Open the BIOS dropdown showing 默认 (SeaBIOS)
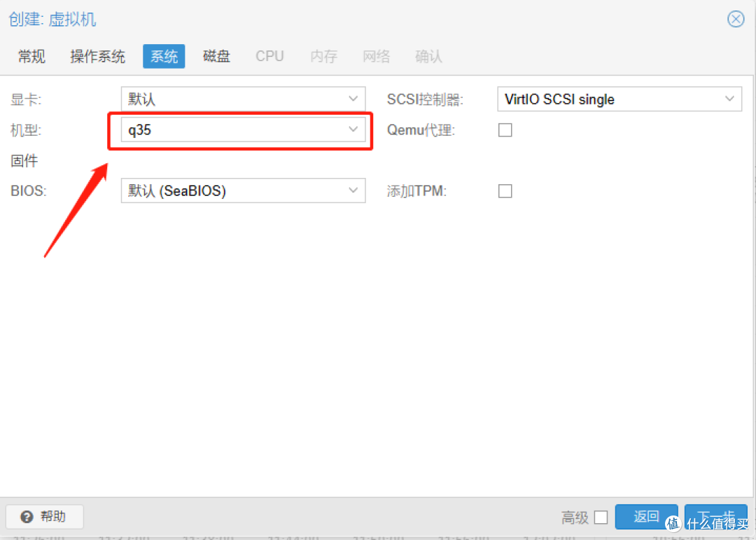This screenshot has width=756, height=540. (243, 191)
